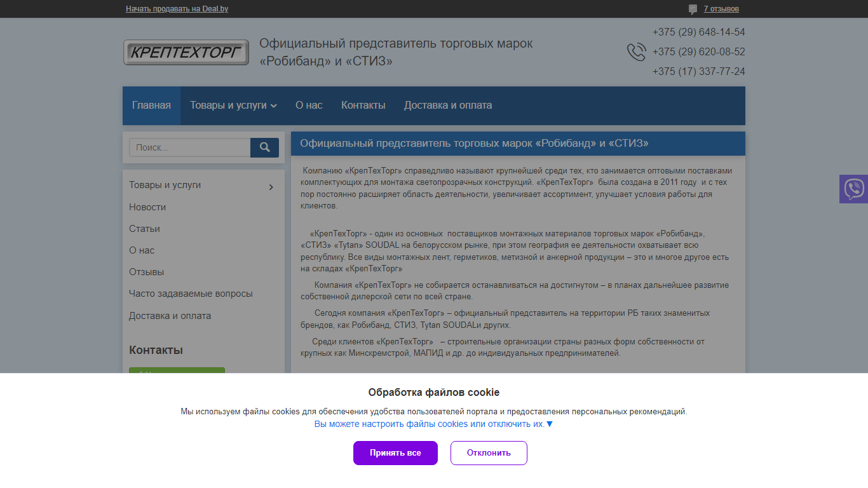Click phone number +375 (29) 648-14-54
The image size is (868, 488).
point(699,32)
